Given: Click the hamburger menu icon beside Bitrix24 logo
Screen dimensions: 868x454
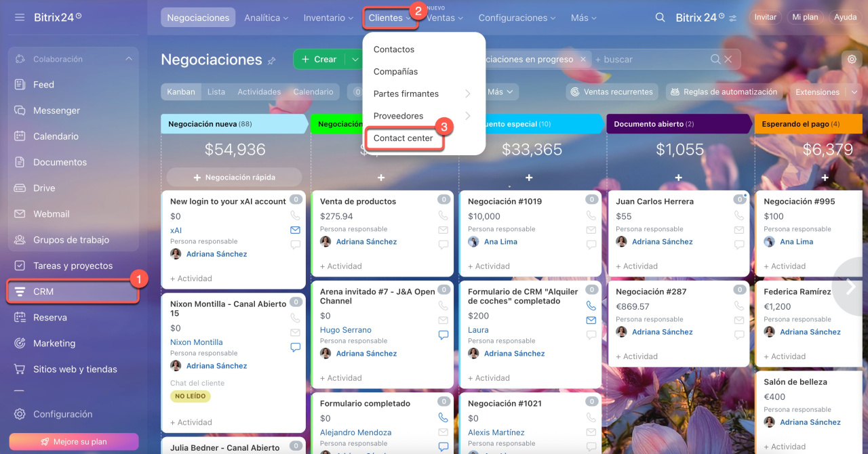Looking at the screenshot, I should 20,17.
